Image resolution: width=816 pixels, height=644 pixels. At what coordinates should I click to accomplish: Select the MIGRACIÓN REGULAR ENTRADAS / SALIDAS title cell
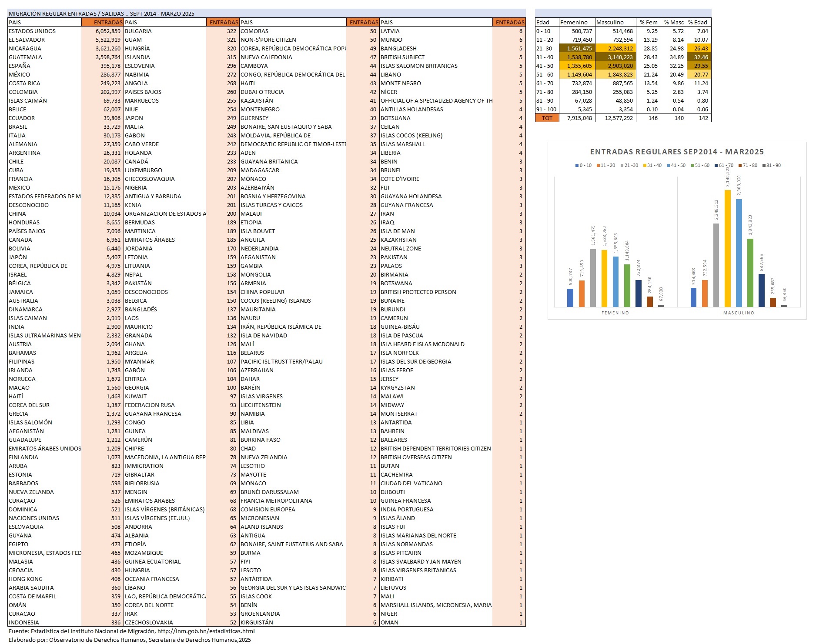pos(101,13)
